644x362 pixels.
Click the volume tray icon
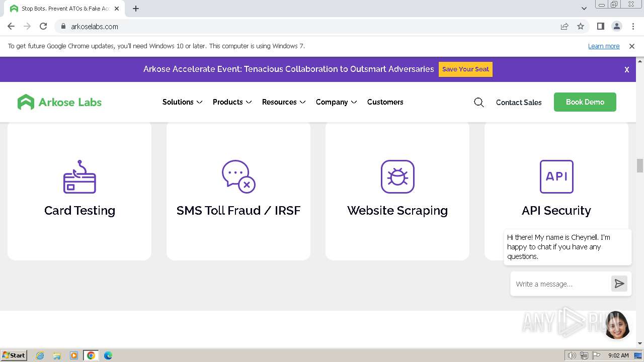572,355
